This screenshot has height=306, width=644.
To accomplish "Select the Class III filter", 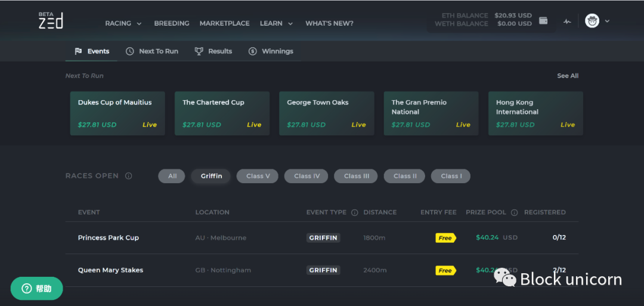I will [x=356, y=176].
